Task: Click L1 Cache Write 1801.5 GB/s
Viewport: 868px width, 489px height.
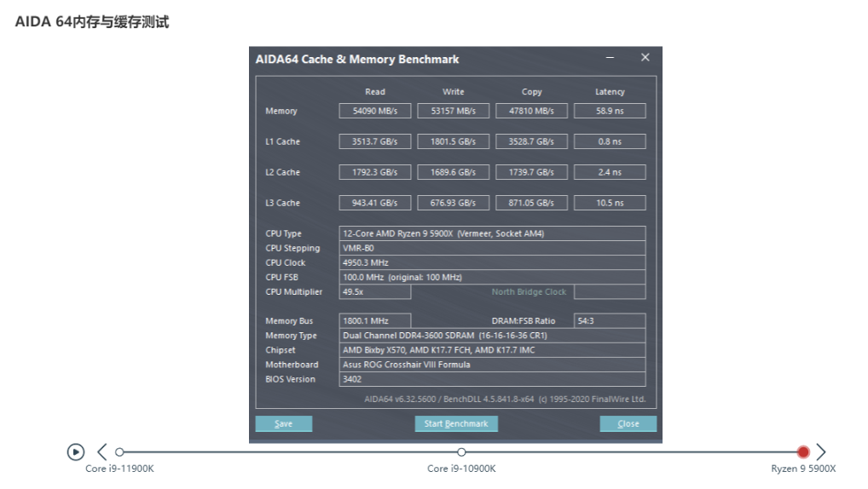Action: [454, 141]
